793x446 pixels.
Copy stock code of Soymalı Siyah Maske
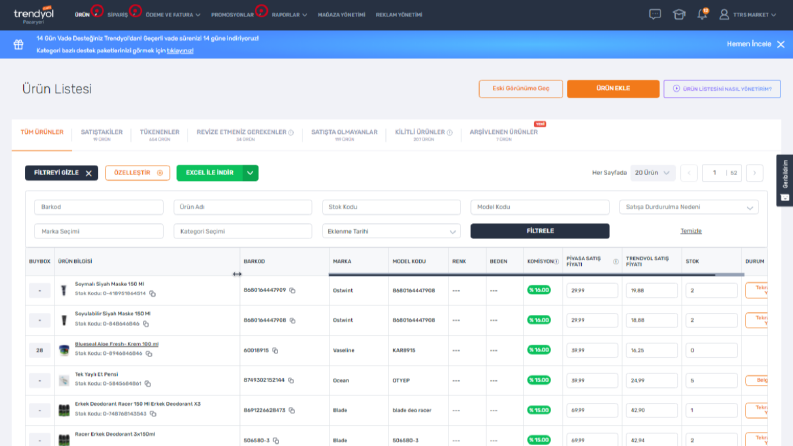[x=152, y=293]
